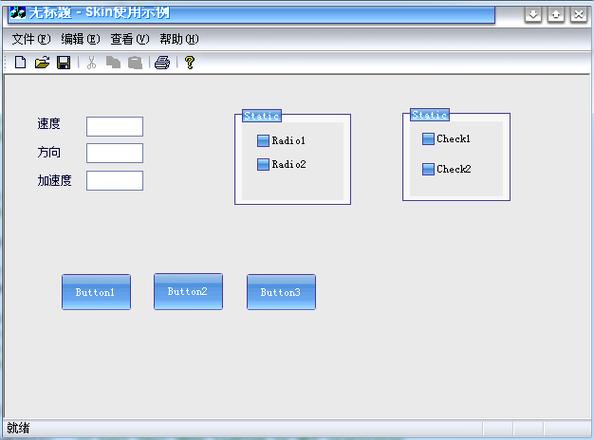Select the Radio1 option

coord(281,141)
